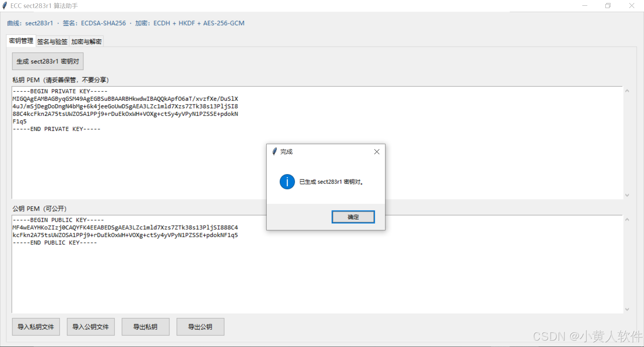
Task: Click 导入公钥文件 button
Action: pyautogui.click(x=91, y=327)
